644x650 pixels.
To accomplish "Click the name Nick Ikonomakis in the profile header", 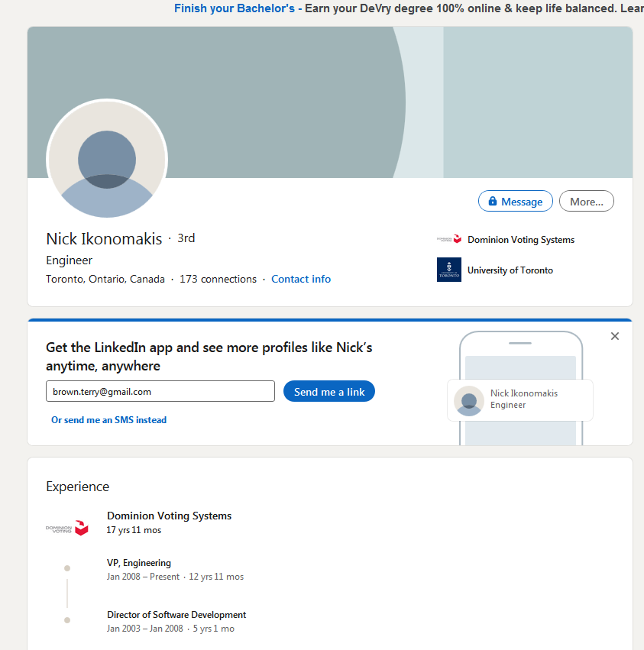I will (104, 239).
